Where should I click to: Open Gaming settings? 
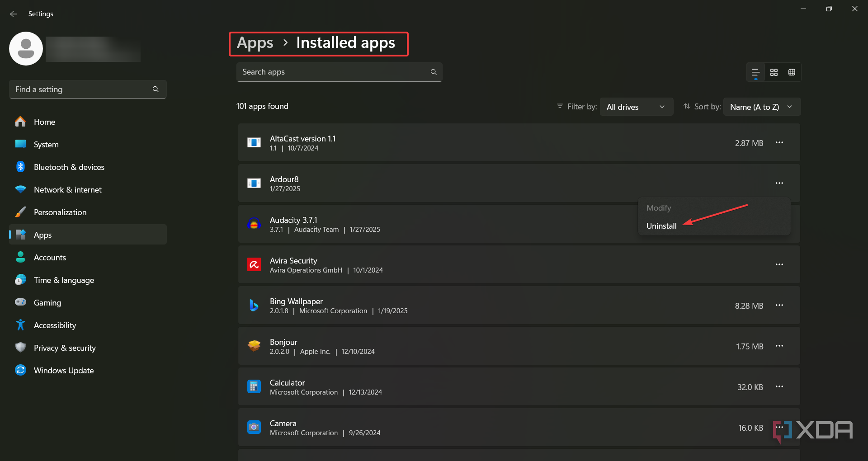pos(88,302)
